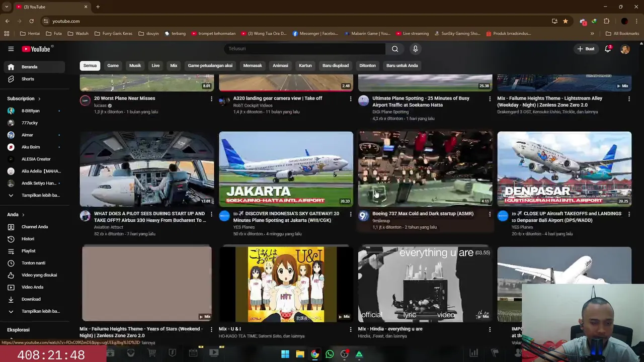Open options for 20 Worst Plane Near Misses
Viewport: 644px width, 362px height.
pos(211,99)
